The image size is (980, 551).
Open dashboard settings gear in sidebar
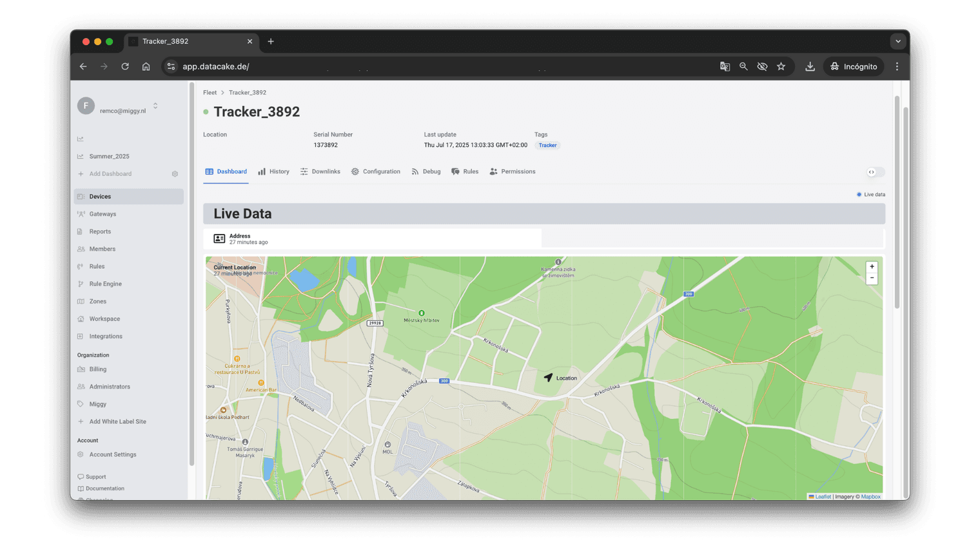point(175,174)
